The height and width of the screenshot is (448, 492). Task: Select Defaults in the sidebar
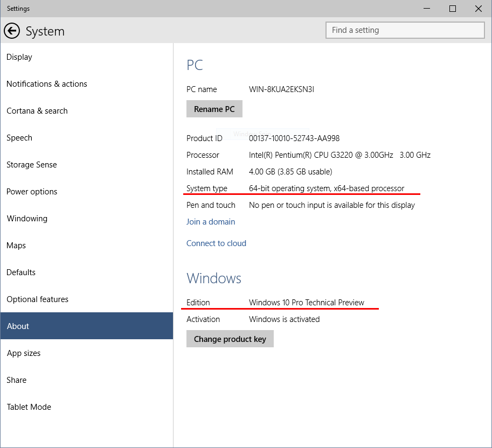[x=87, y=272]
